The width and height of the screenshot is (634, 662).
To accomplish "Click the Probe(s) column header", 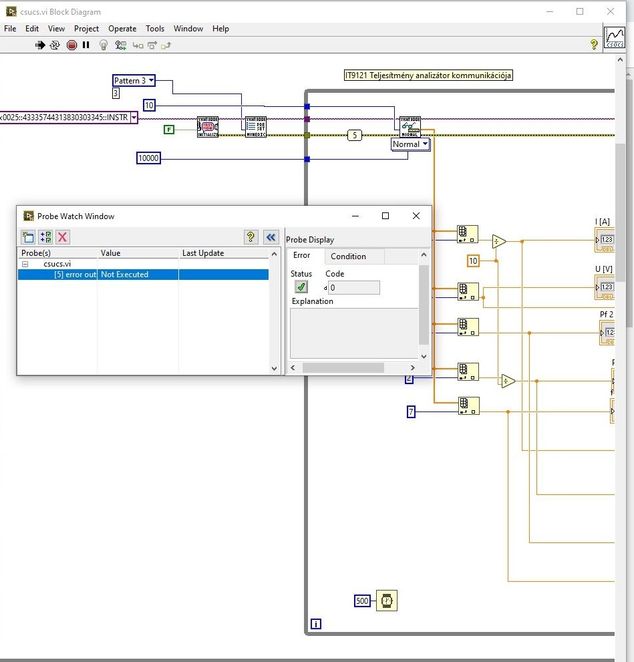I will pyautogui.click(x=58, y=253).
